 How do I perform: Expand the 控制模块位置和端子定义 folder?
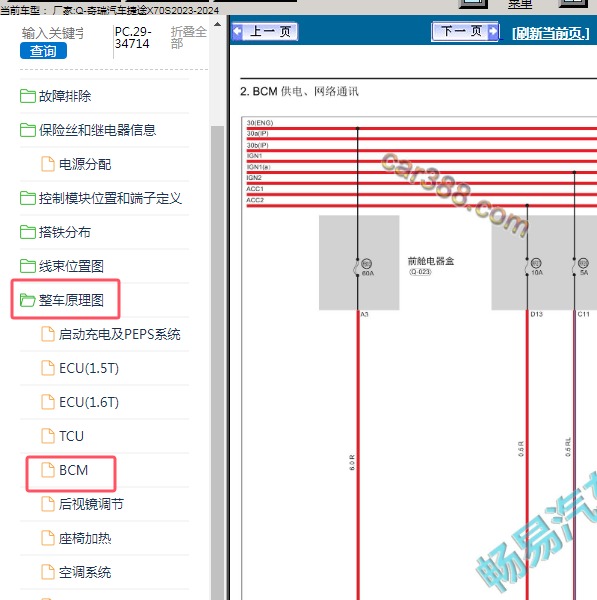coord(101,198)
